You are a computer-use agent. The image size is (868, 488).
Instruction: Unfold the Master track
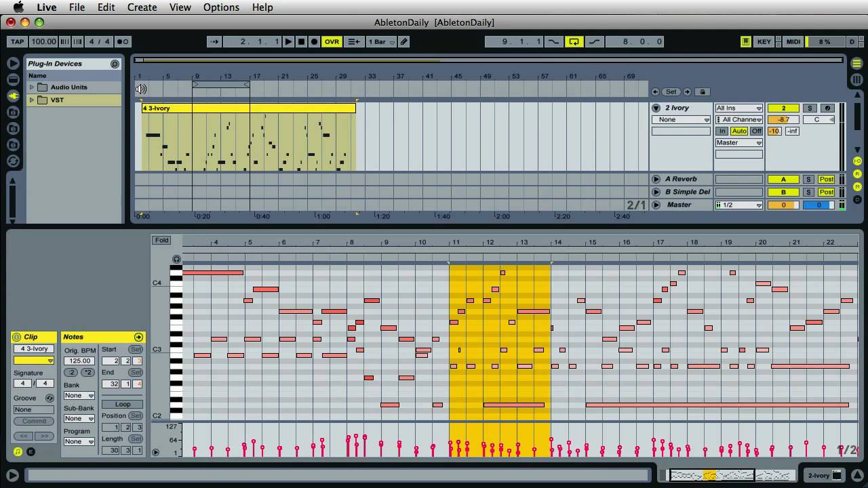pyautogui.click(x=656, y=205)
